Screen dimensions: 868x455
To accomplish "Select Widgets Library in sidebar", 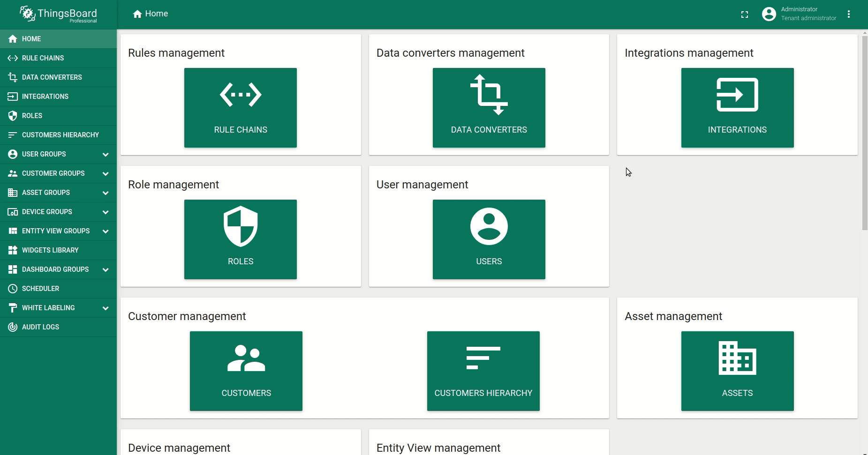I will [x=50, y=250].
